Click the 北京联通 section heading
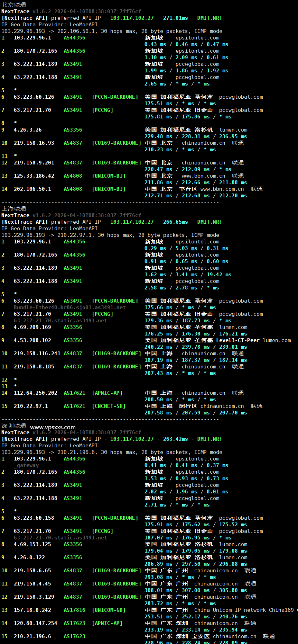 (x=14, y=5)
